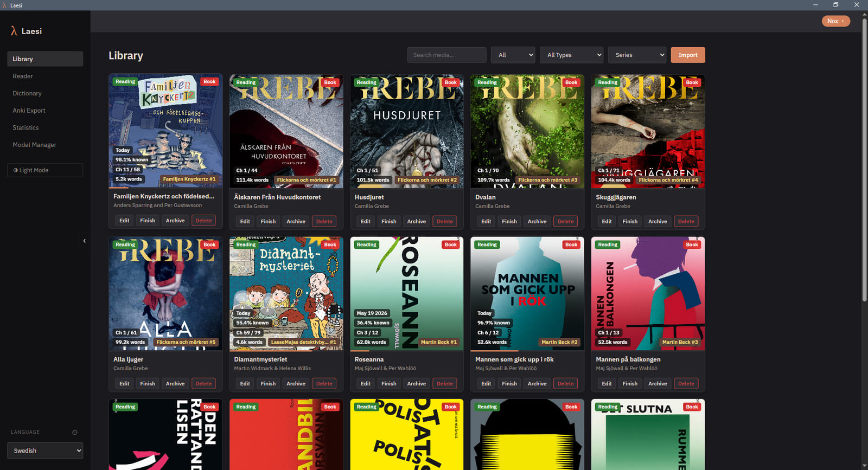Open Mannen som gick upp i rök cover

pyautogui.click(x=527, y=293)
